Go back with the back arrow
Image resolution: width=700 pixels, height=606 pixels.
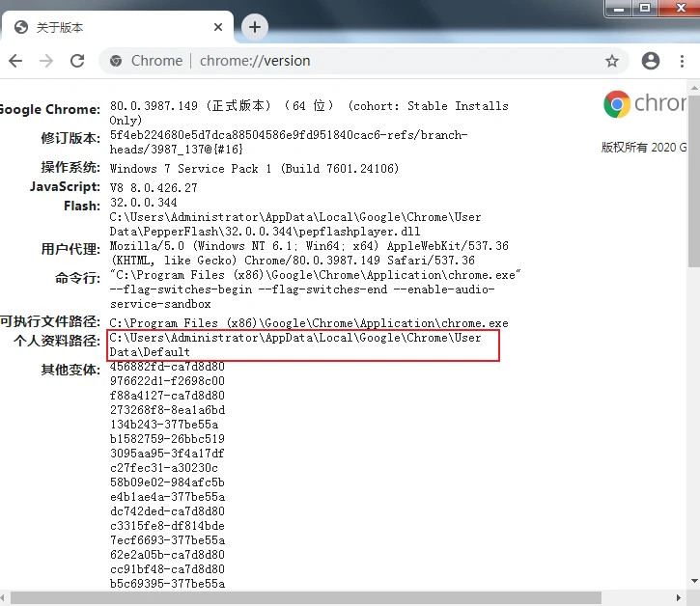tap(15, 61)
